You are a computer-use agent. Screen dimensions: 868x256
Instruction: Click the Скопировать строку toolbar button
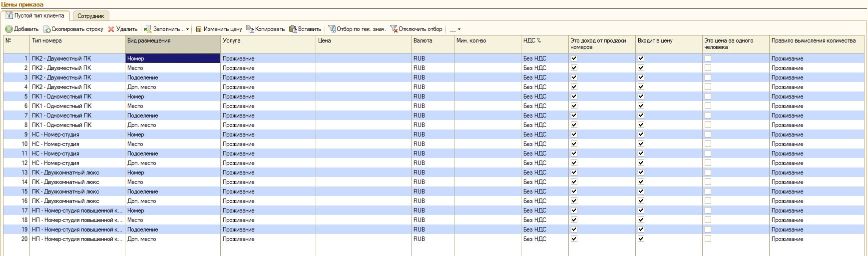(73, 29)
